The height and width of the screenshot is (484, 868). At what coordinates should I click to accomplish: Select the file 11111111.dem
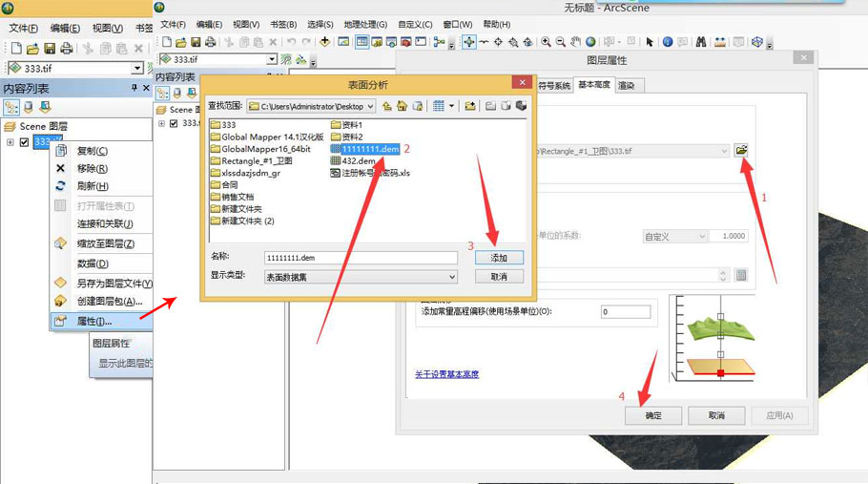(364, 149)
